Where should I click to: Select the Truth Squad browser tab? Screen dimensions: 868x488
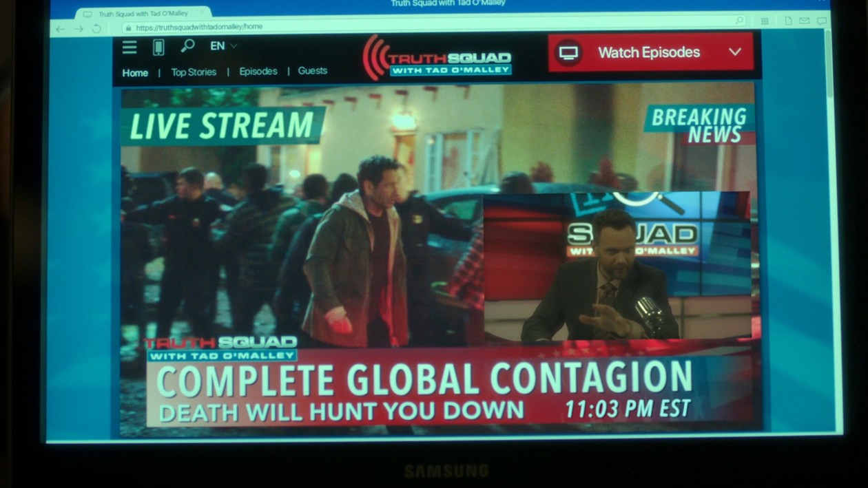point(143,14)
